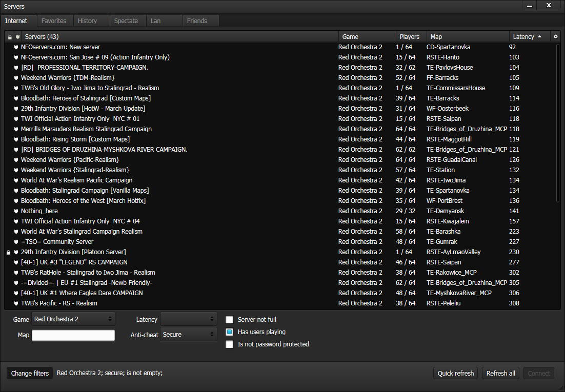Image resolution: width=565 pixels, height=392 pixels.
Task: Click shield icon beside TWI Official NYC # 04
Action: [16, 221]
